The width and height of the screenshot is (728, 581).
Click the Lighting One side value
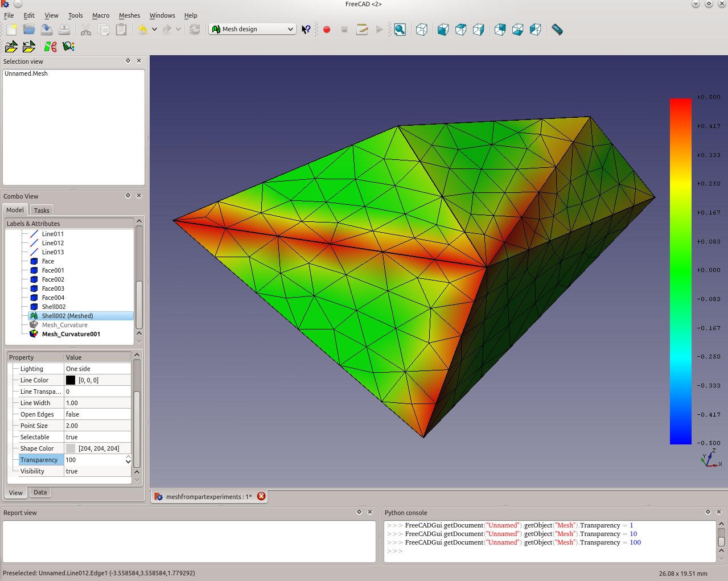(x=97, y=369)
